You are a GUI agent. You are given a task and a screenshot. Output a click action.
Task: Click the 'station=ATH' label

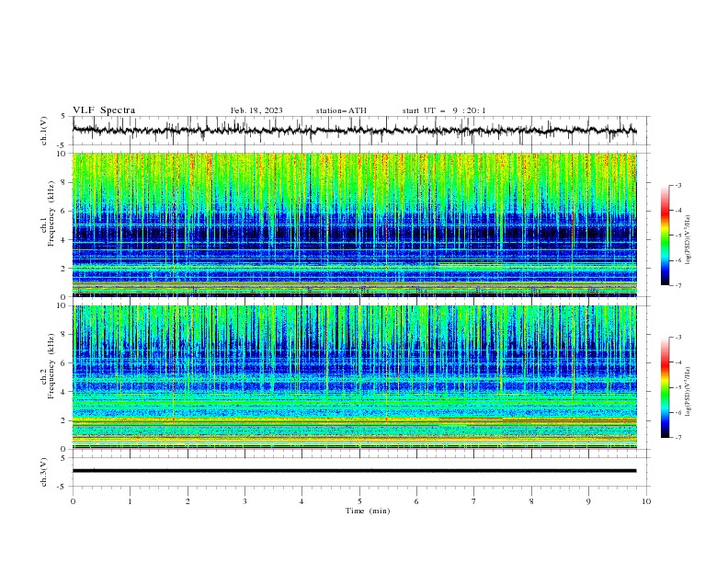[x=341, y=110]
